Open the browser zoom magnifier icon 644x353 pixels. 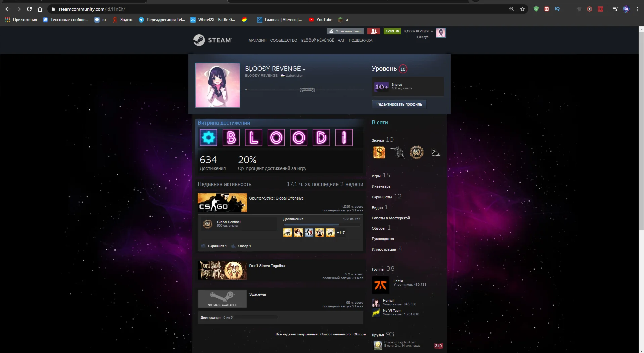[512, 9]
